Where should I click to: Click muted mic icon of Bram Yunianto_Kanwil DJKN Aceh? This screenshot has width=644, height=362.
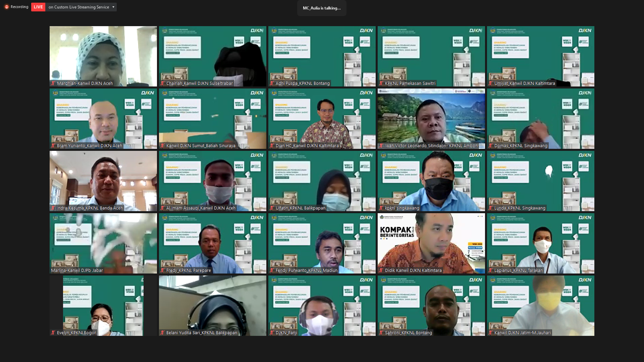tap(53, 146)
